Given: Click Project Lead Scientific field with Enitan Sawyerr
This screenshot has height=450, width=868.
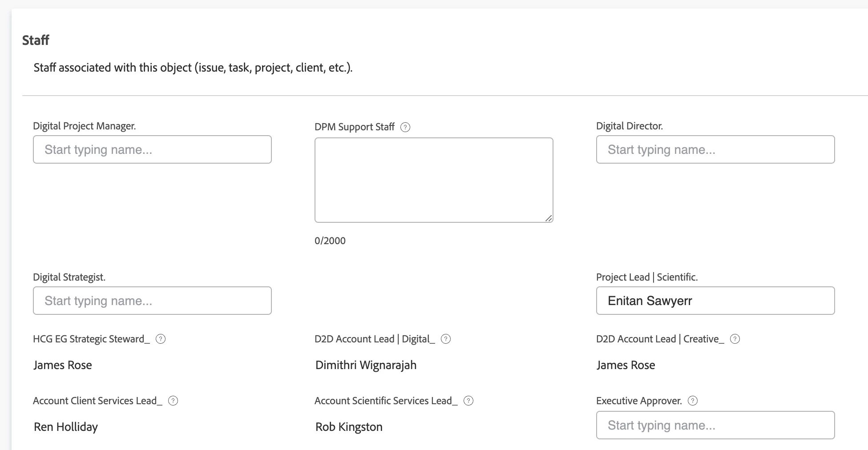Looking at the screenshot, I should pyautogui.click(x=715, y=301).
